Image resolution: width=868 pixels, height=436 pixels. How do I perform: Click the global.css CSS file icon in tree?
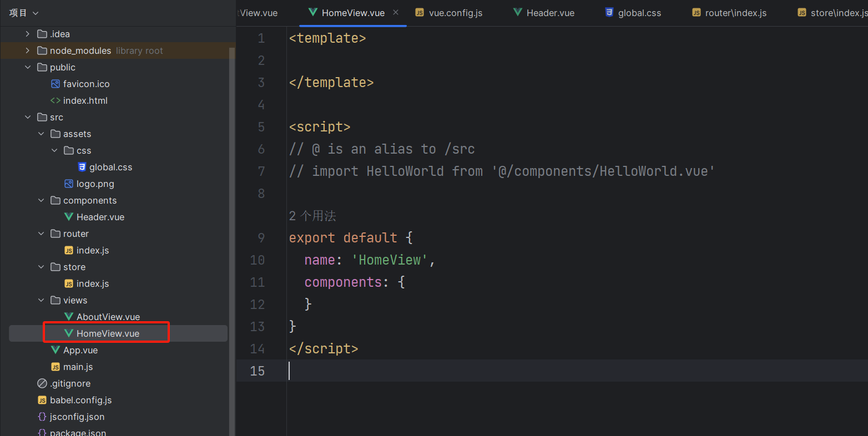click(x=82, y=167)
